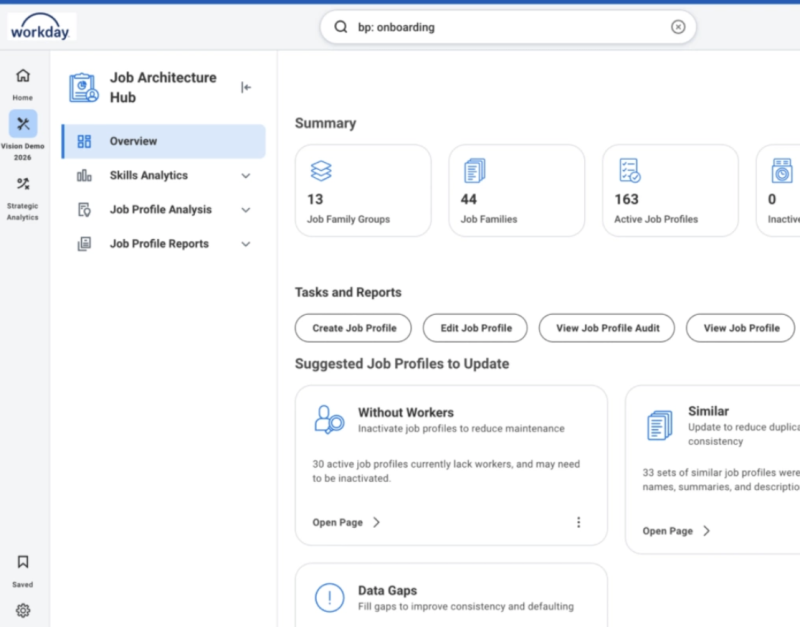The width and height of the screenshot is (800, 627).
Task: Open the 13 Job Family Groups card
Action: (x=363, y=190)
